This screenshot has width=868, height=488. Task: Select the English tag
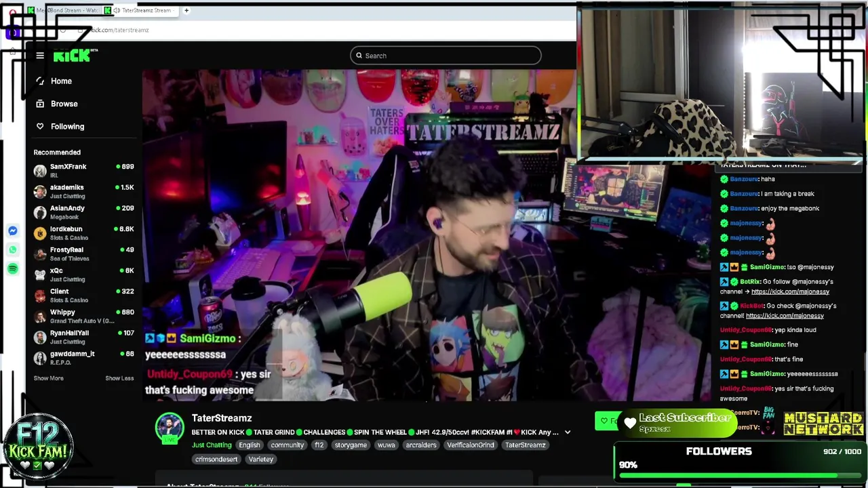(249, 445)
